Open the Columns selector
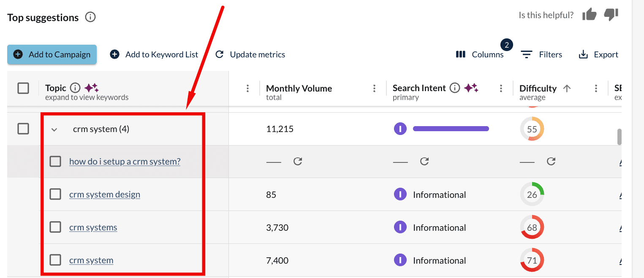 [x=480, y=54]
